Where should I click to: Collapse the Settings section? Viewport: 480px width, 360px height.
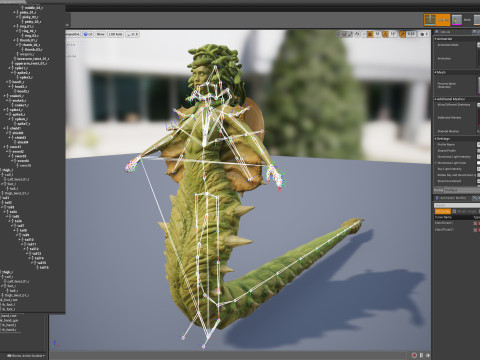(435, 139)
